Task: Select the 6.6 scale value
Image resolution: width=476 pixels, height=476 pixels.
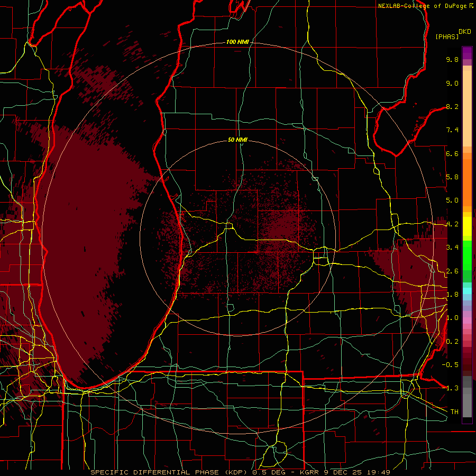Action: pos(452,153)
